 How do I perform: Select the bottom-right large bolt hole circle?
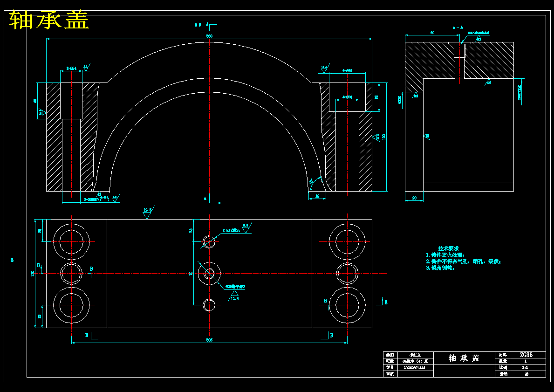pos(347,305)
